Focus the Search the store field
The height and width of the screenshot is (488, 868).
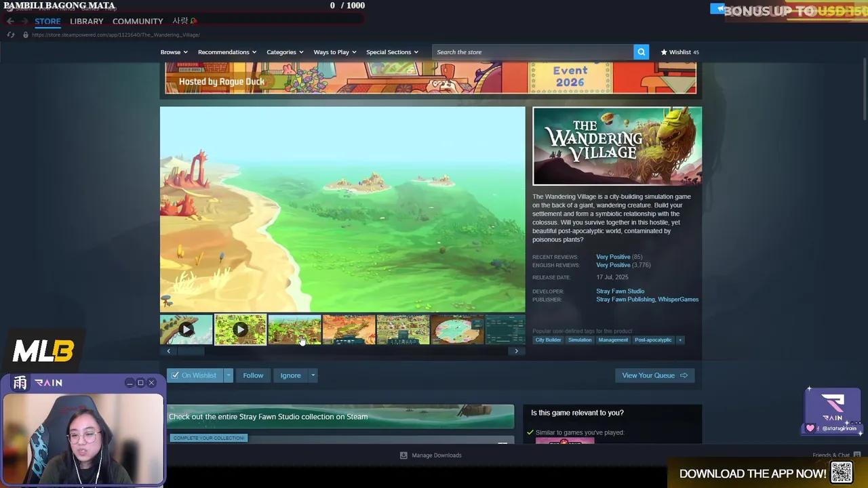tap(532, 52)
